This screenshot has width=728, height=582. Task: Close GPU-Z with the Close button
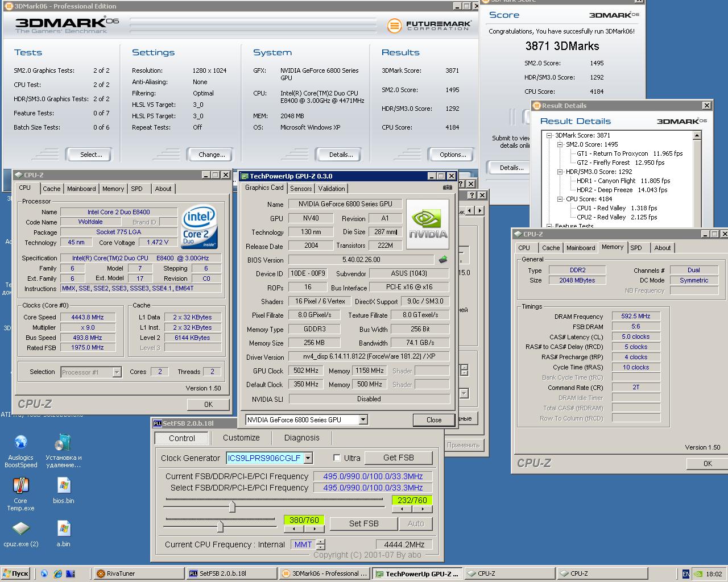(434, 420)
